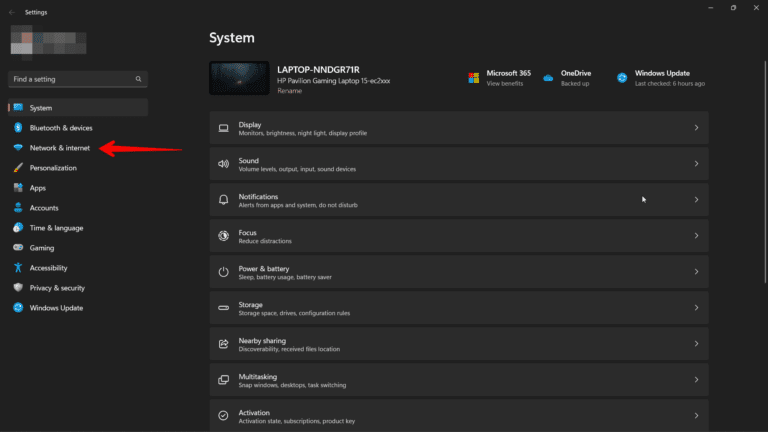
Task: Open the OneDrive cloud icon
Action: coord(548,78)
